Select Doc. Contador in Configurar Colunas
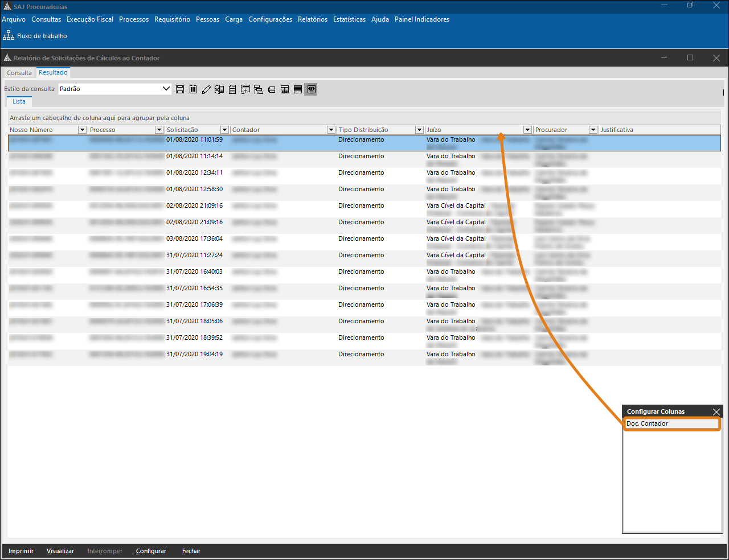The image size is (729, 560). pos(672,423)
